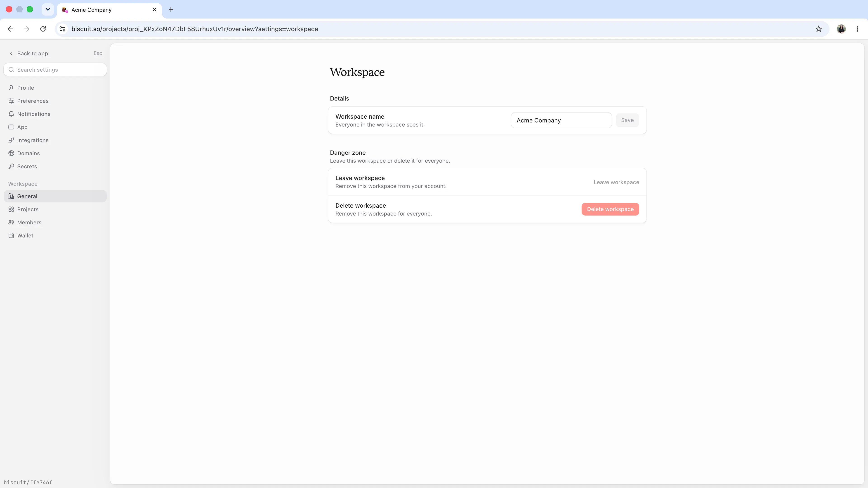Viewport: 868px width, 488px height.
Task: Switch to Members settings
Action: [55, 222]
